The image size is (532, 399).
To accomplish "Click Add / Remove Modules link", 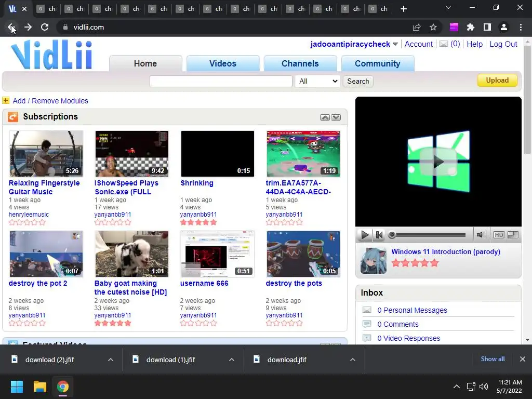I will 50,101.
